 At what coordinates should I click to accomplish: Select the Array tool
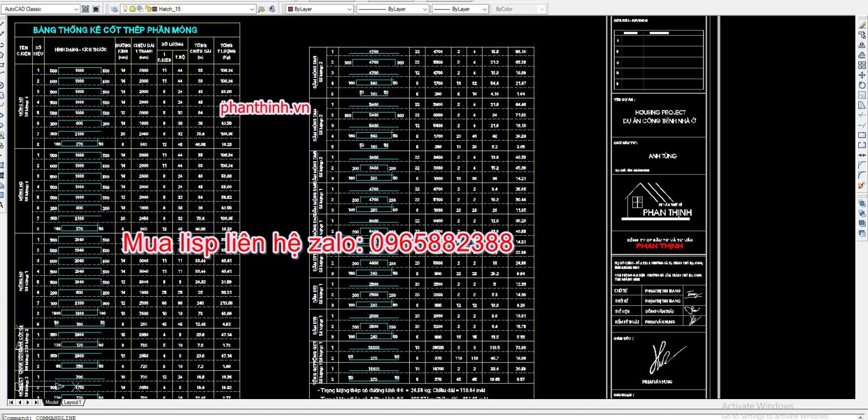click(862, 65)
